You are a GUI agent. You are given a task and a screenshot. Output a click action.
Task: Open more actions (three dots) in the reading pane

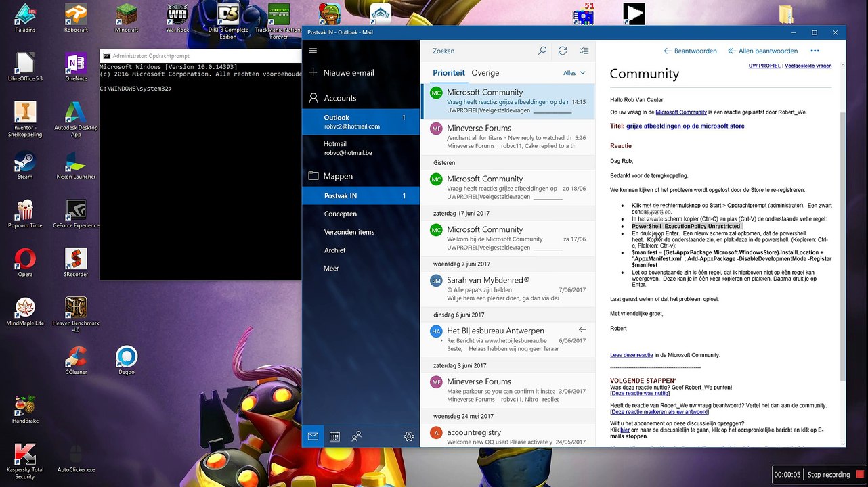[x=815, y=51]
